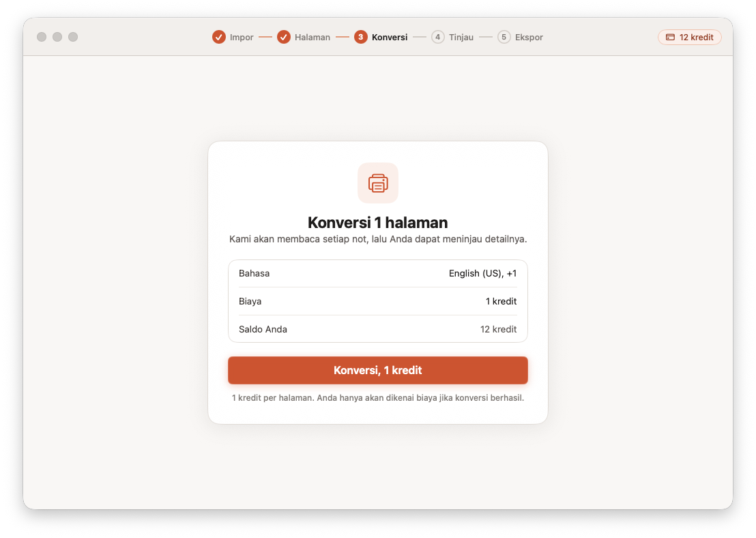Click the Saldo Anda row label
The height and width of the screenshot is (538, 756).
point(263,329)
